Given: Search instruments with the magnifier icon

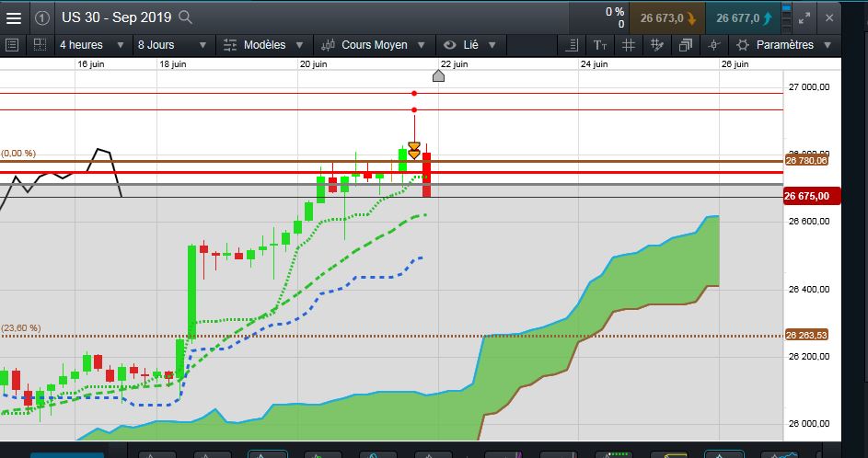Looking at the screenshot, I should coord(185,17).
